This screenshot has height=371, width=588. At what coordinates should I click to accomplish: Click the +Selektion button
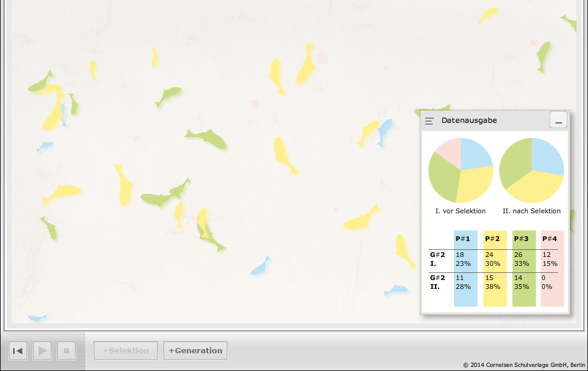(x=126, y=350)
